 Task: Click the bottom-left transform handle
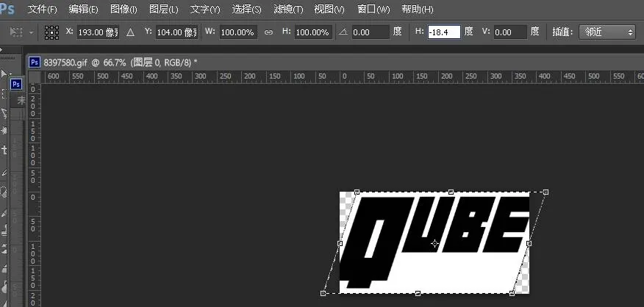point(323,293)
